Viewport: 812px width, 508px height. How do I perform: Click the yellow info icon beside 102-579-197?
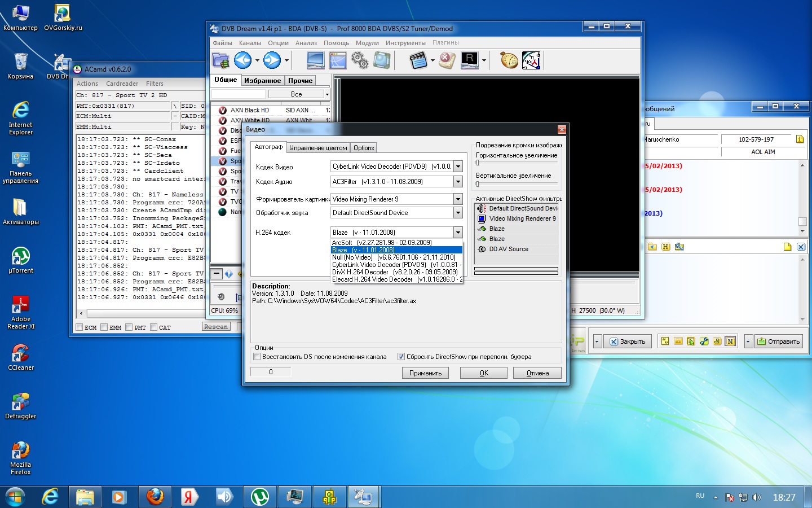click(x=800, y=139)
